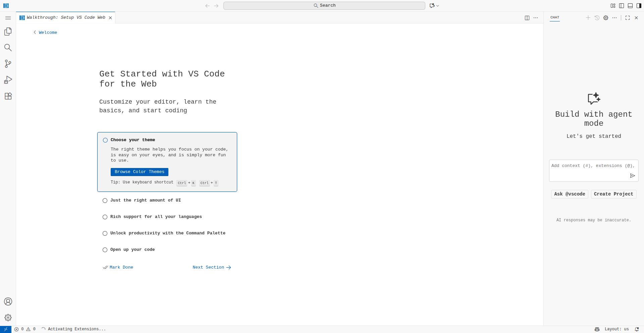
Task: Open the Explorer view in activity bar
Action: coord(8,32)
